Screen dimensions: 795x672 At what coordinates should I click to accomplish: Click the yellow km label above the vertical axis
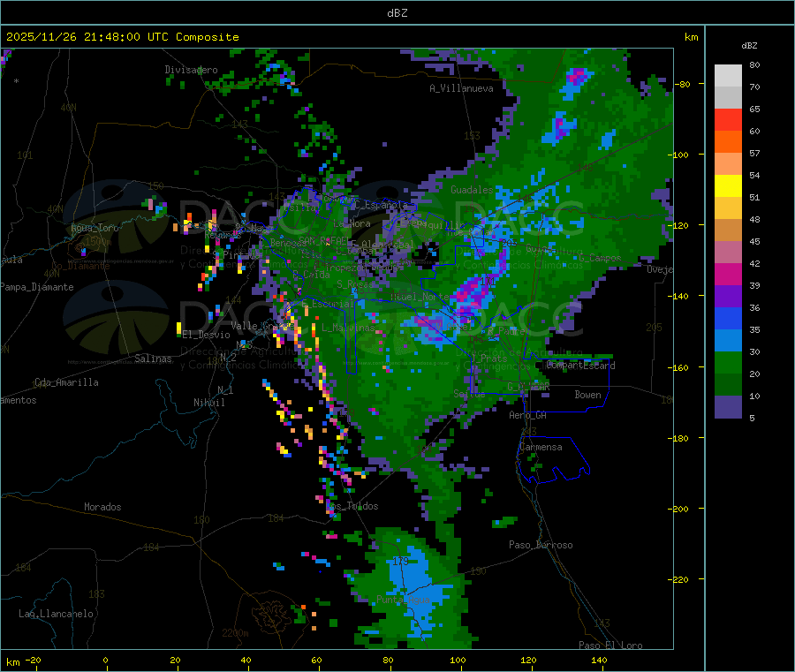691,37
